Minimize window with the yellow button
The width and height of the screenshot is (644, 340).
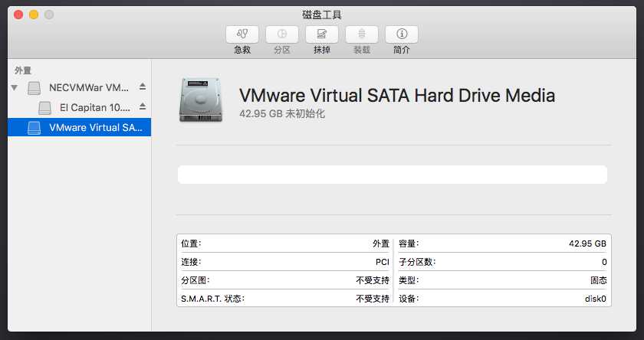[34, 15]
